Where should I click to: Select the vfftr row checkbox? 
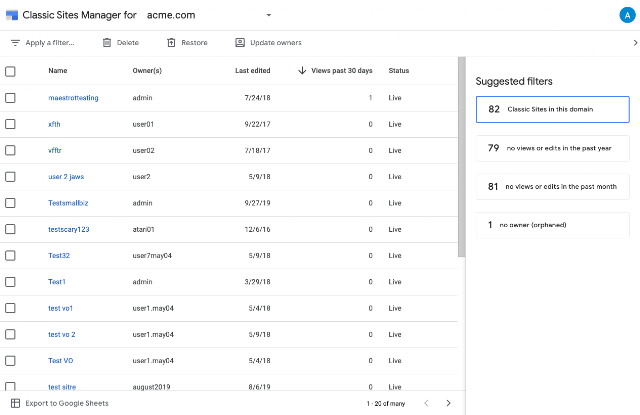[10, 151]
